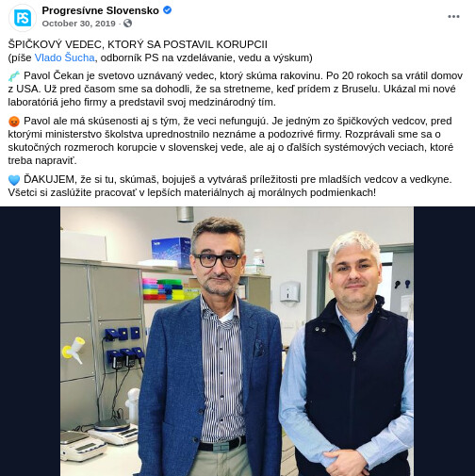
Task: Open the PS page profile avatar
Action: (x=23, y=18)
